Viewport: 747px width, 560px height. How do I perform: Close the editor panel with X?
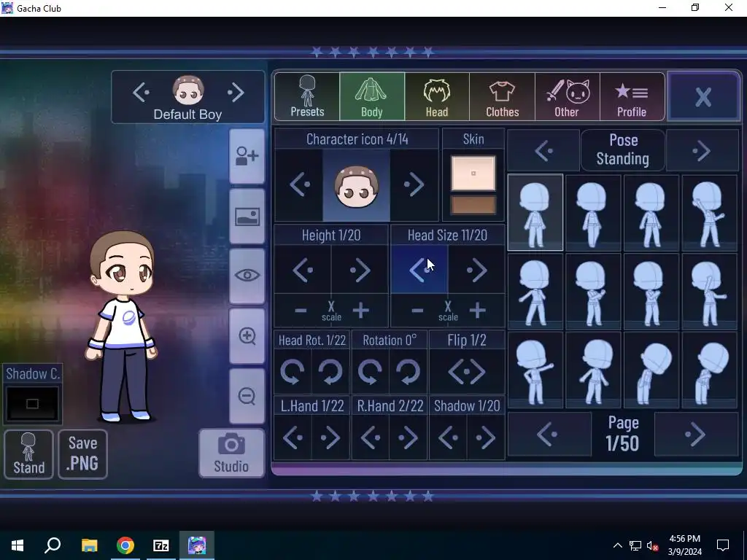(703, 97)
